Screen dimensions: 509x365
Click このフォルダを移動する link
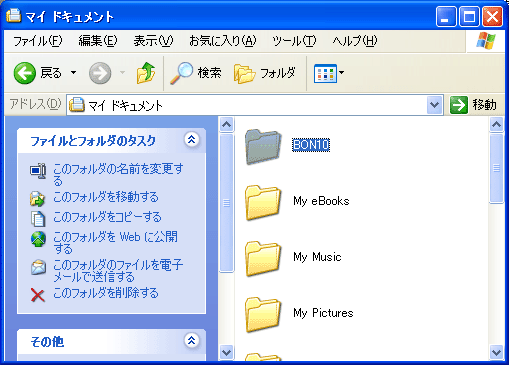pyautogui.click(x=106, y=197)
